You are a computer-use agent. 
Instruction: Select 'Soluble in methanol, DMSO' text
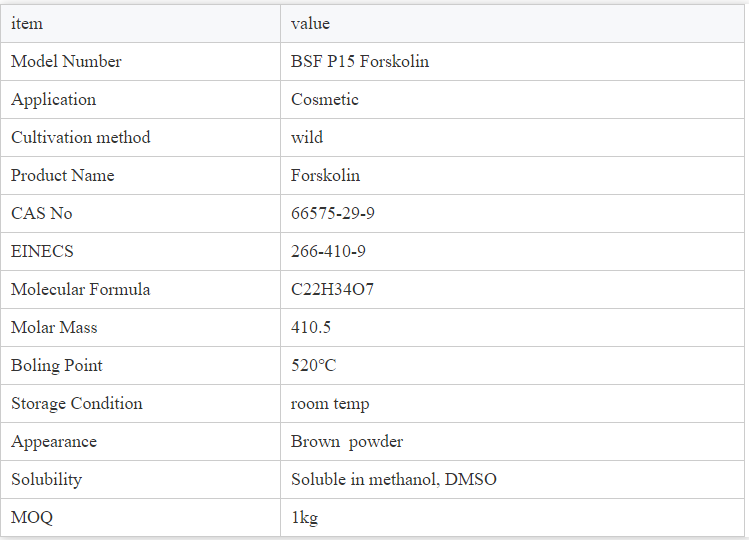[x=394, y=479]
